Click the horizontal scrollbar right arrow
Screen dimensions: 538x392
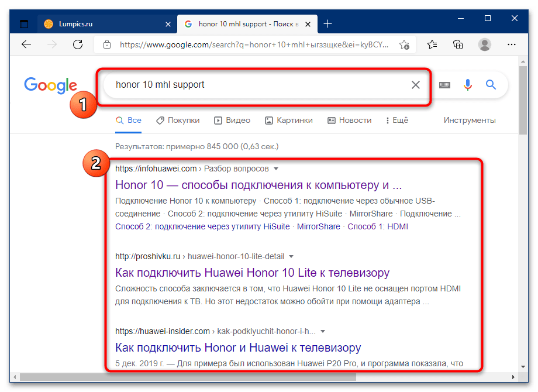click(x=513, y=377)
